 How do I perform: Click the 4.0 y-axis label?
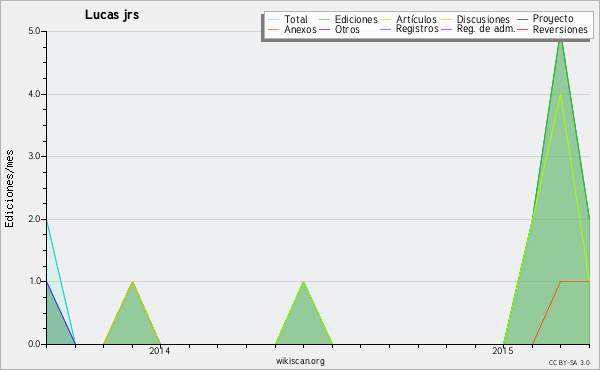coord(34,94)
